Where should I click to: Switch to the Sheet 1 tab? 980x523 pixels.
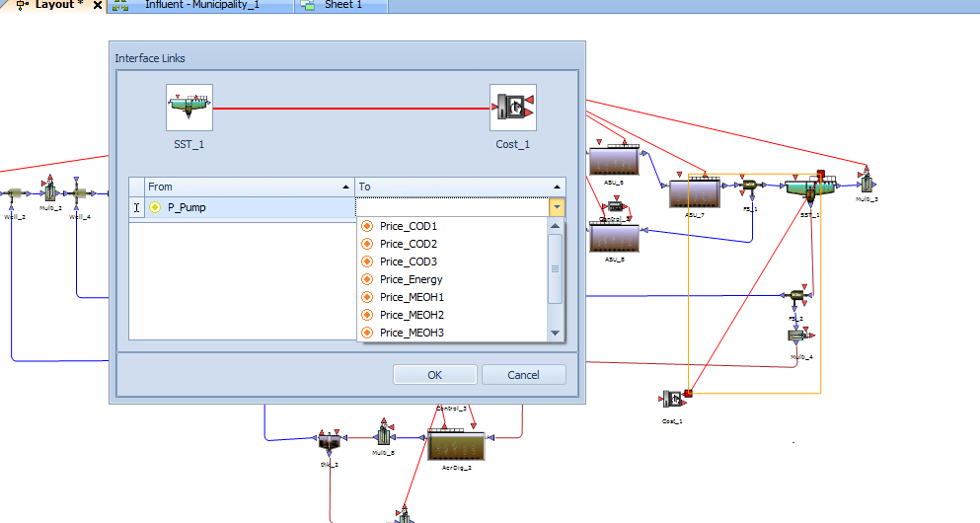pos(343,5)
